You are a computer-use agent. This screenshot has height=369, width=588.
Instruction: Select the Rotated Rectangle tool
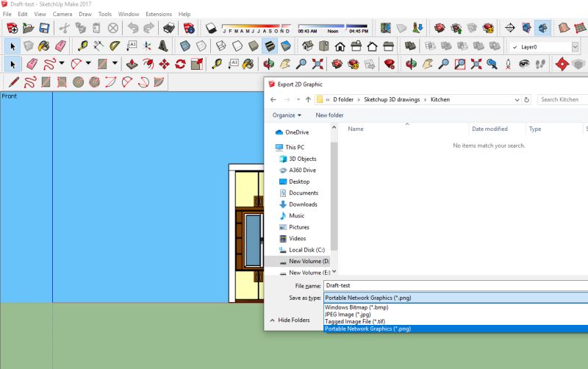coord(62,82)
